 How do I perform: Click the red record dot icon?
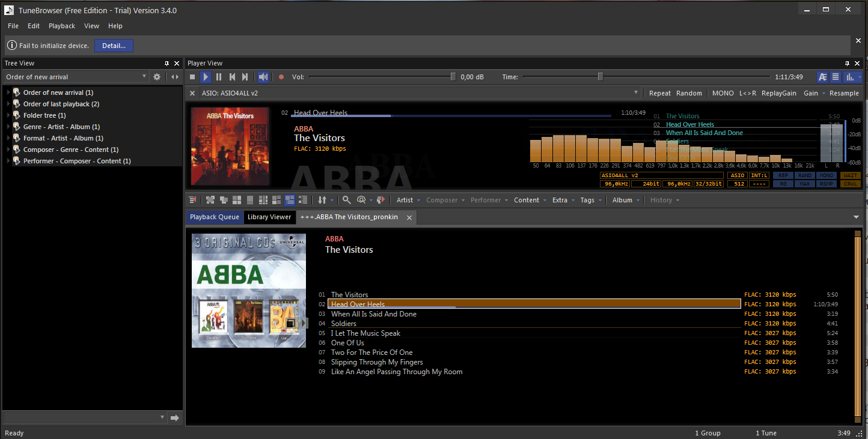281,77
